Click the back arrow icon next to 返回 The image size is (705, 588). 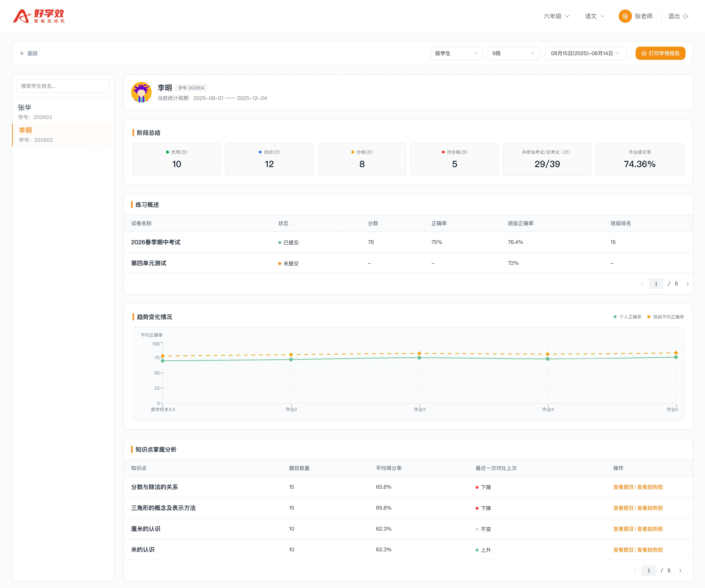tap(22, 53)
